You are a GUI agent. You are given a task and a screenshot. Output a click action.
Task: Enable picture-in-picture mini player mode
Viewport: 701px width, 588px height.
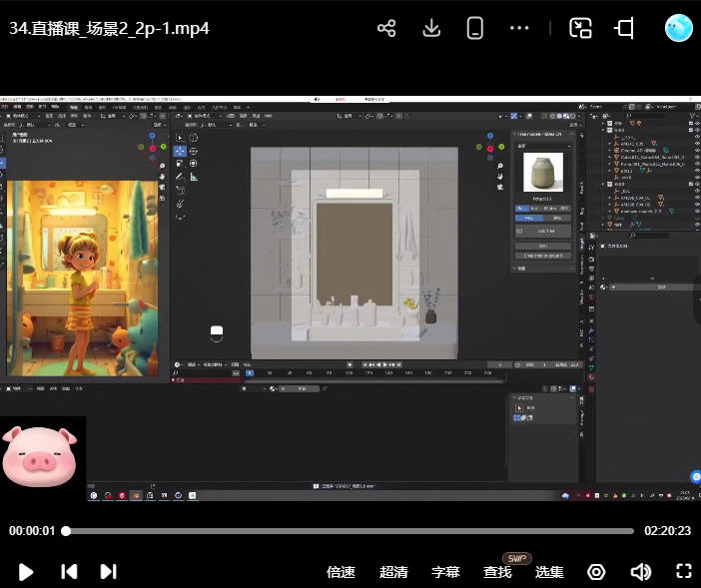[x=580, y=28]
